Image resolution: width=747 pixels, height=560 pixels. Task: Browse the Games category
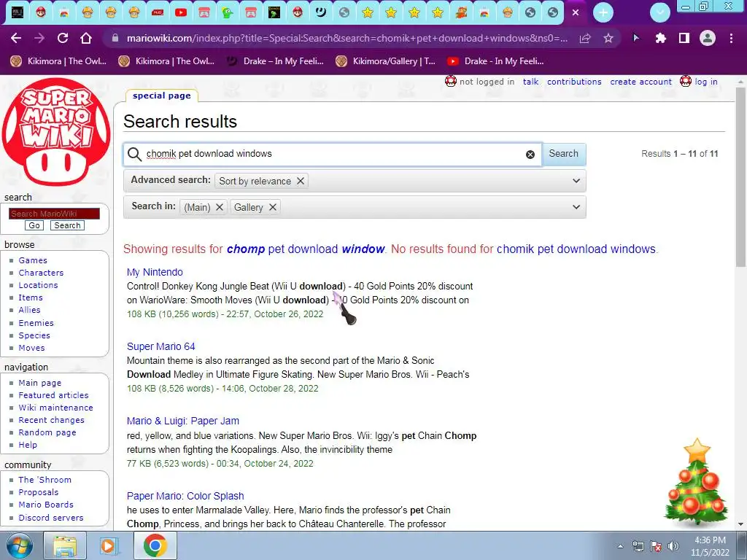coord(33,260)
